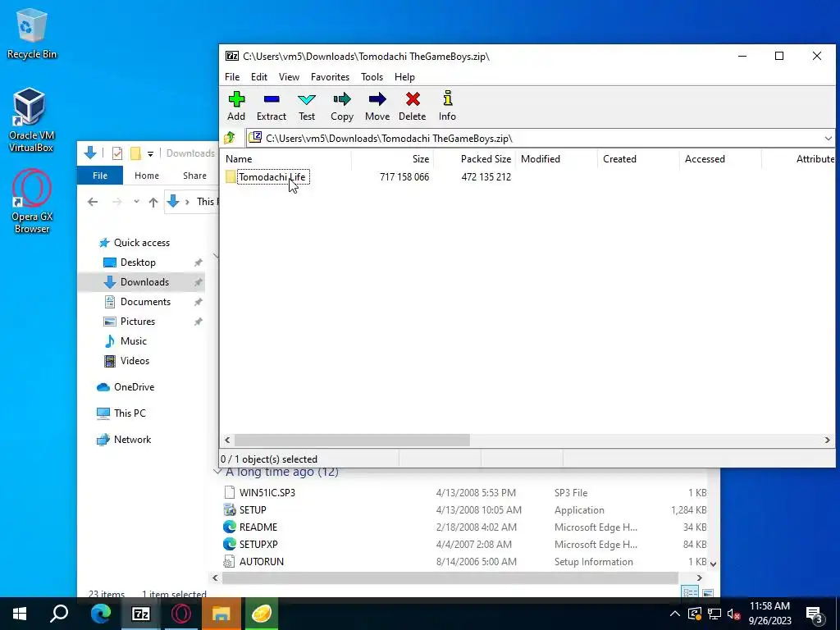Open Desktop in the navigation pane

(x=130, y=262)
